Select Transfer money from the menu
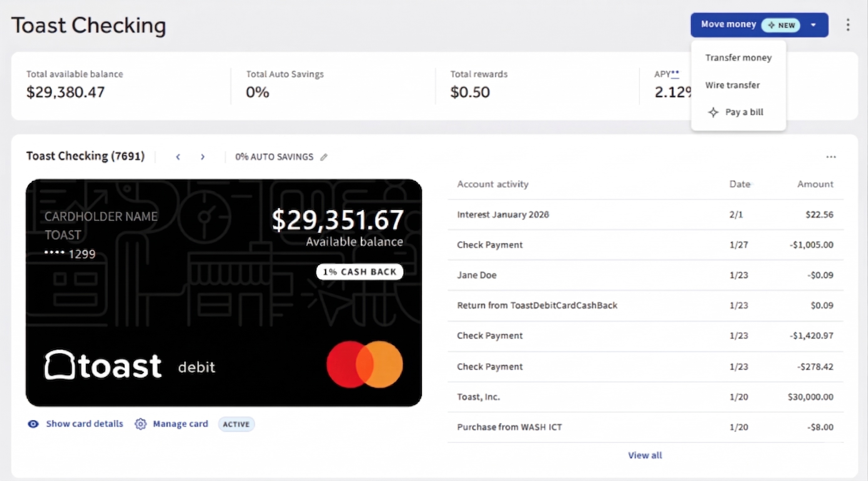868x481 pixels. (738, 58)
